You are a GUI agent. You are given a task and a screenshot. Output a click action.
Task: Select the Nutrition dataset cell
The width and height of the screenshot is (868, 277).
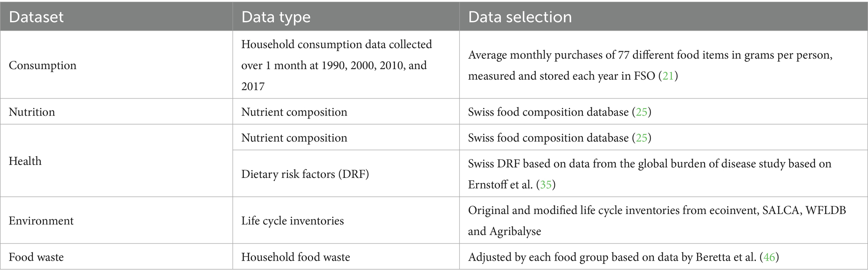coord(32,112)
